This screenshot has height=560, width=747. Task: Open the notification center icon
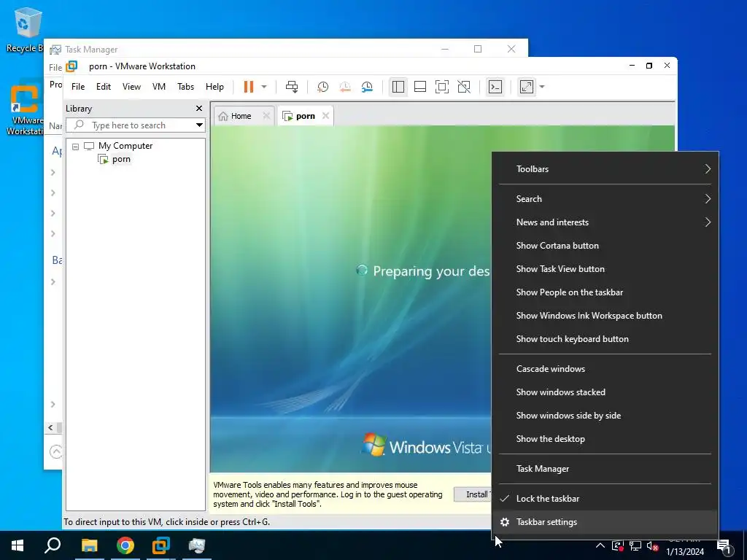(724, 545)
